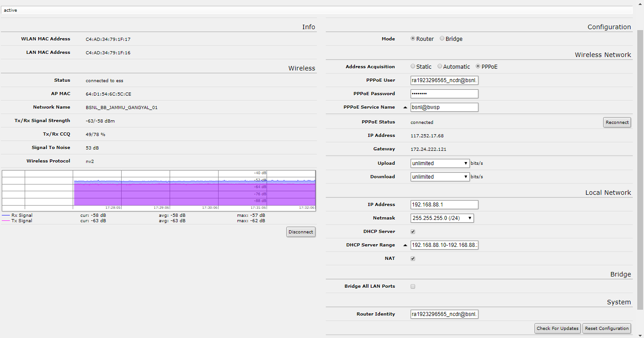Click the Reconnect button for PPPoE
Viewport: 644px width, 338px height.
pyautogui.click(x=617, y=122)
